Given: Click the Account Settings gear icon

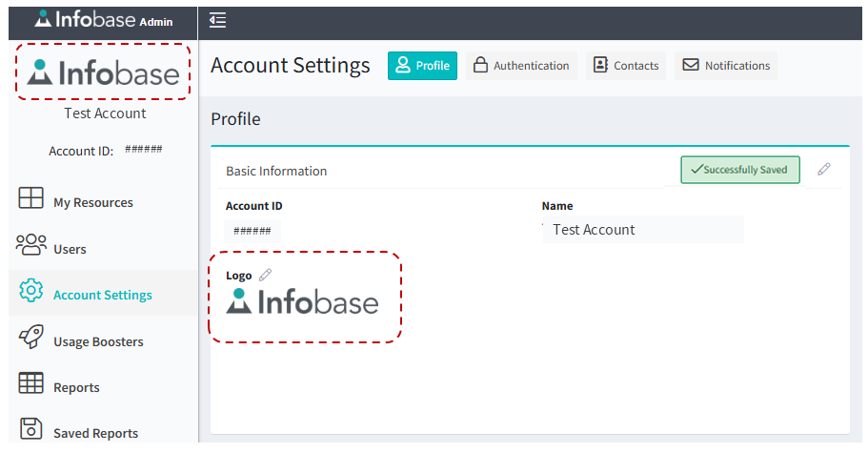Looking at the screenshot, I should point(31,290).
